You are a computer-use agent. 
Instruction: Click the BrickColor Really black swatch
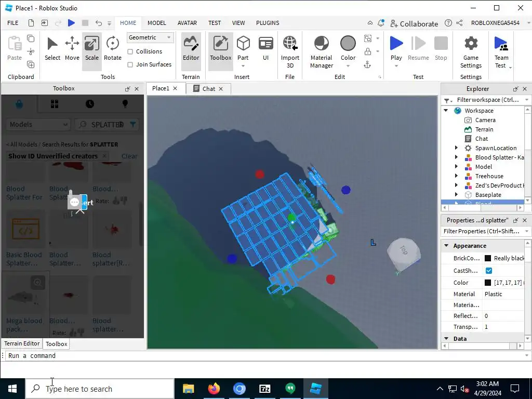tap(488, 258)
